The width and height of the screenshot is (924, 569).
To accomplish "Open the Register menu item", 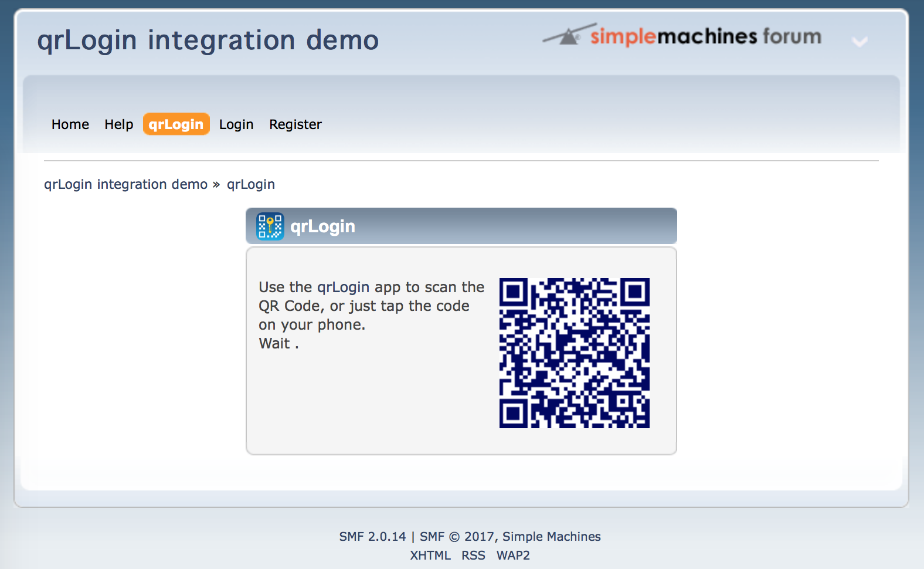I will (x=295, y=124).
